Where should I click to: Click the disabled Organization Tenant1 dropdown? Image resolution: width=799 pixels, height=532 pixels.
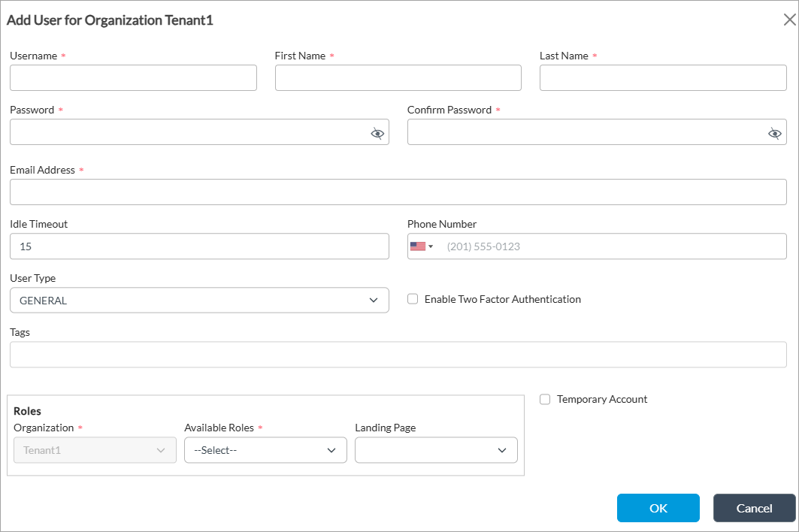tap(95, 450)
